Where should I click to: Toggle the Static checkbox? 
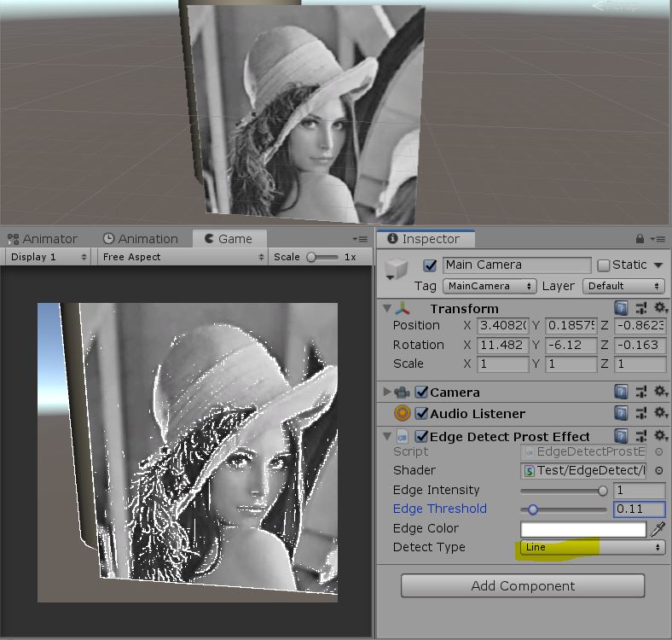pos(603,265)
